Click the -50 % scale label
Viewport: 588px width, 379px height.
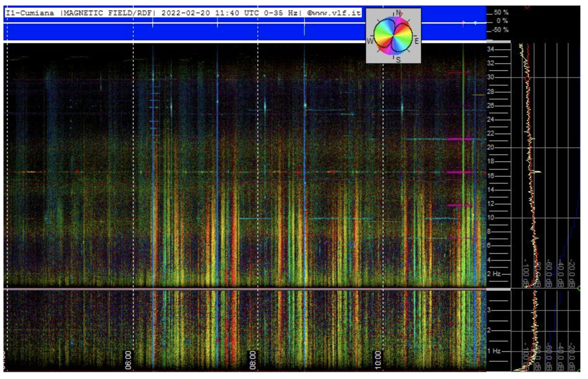501,30
